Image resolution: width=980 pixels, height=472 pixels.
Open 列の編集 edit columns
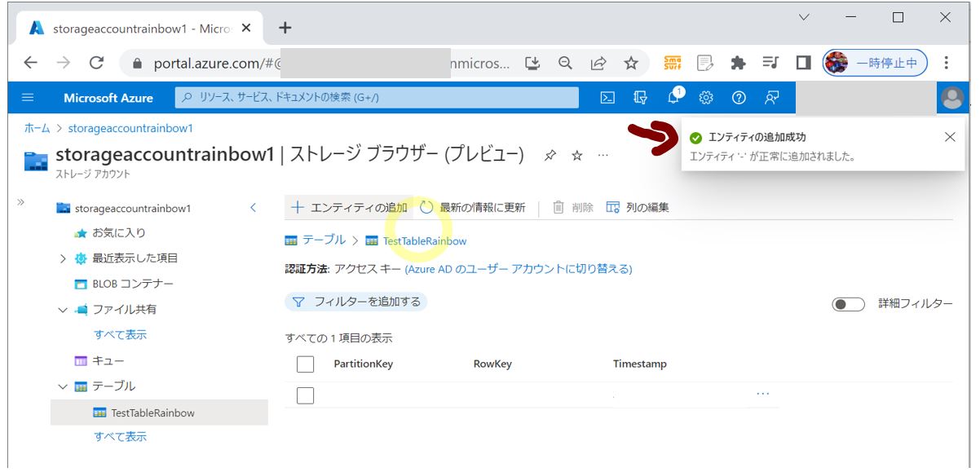coord(638,208)
